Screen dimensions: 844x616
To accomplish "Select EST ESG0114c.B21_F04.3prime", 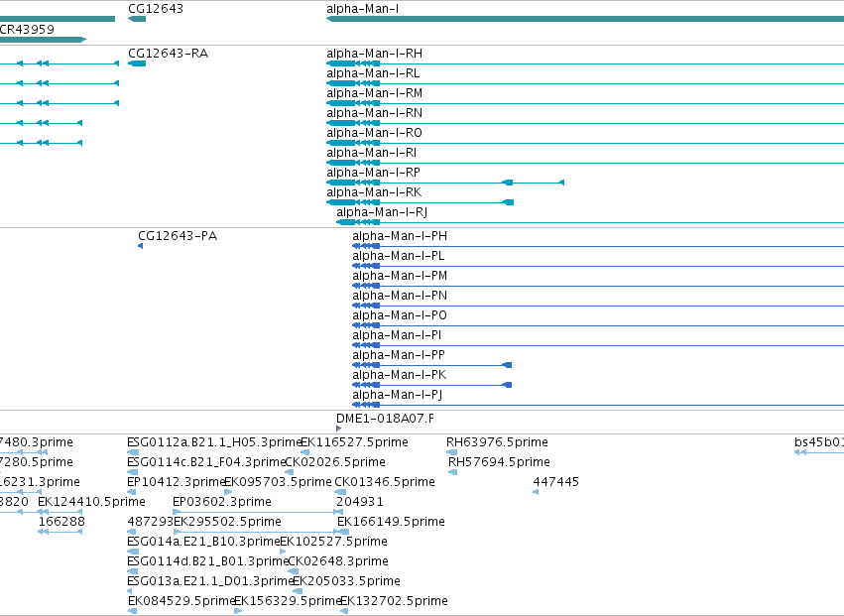I will [206, 462].
